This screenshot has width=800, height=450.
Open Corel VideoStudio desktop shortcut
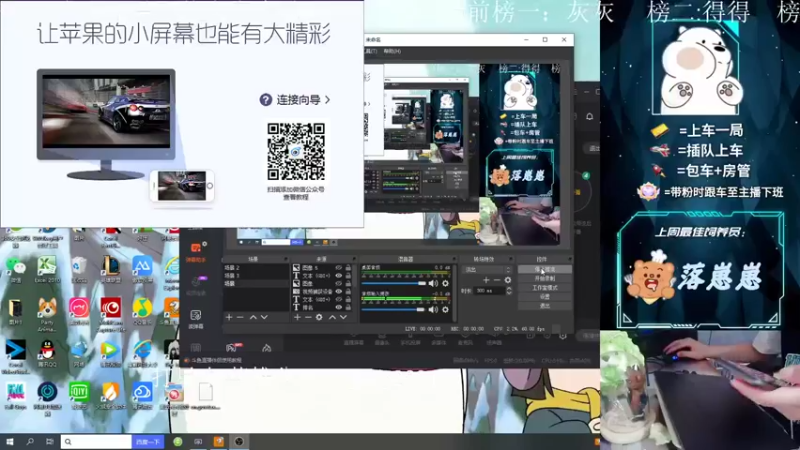15,356
